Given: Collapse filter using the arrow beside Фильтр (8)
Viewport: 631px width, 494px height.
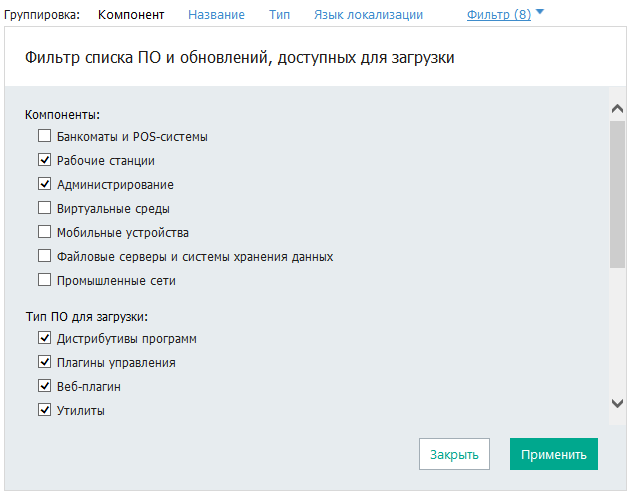Looking at the screenshot, I should pos(540,12).
